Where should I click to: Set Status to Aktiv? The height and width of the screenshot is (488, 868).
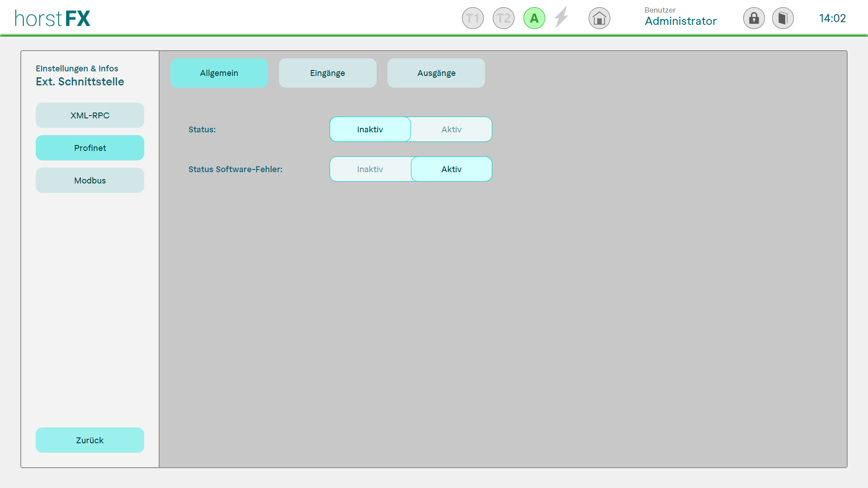[451, 130]
